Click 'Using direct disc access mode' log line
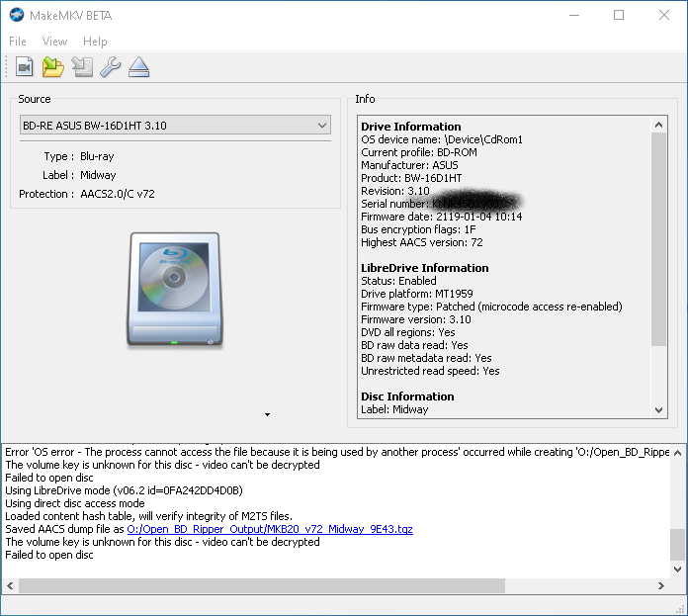This screenshot has width=688, height=616. coord(75,503)
